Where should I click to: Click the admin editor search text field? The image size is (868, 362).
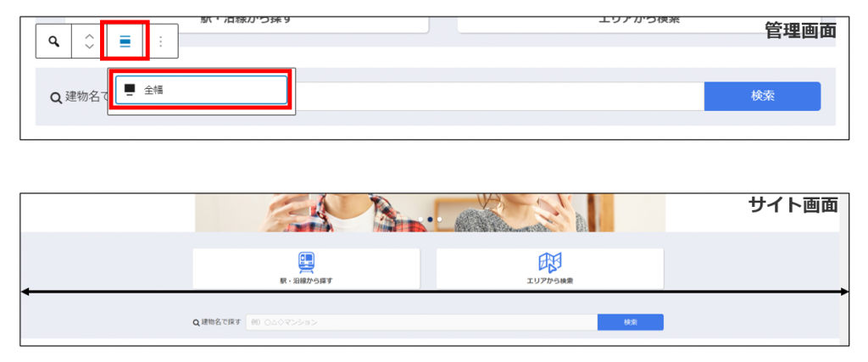(498, 96)
